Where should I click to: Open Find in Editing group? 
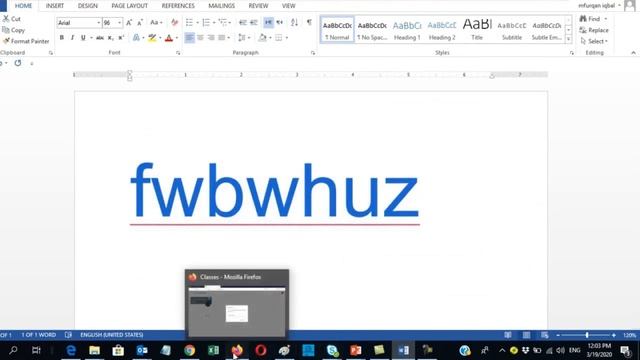pyautogui.click(x=590, y=19)
